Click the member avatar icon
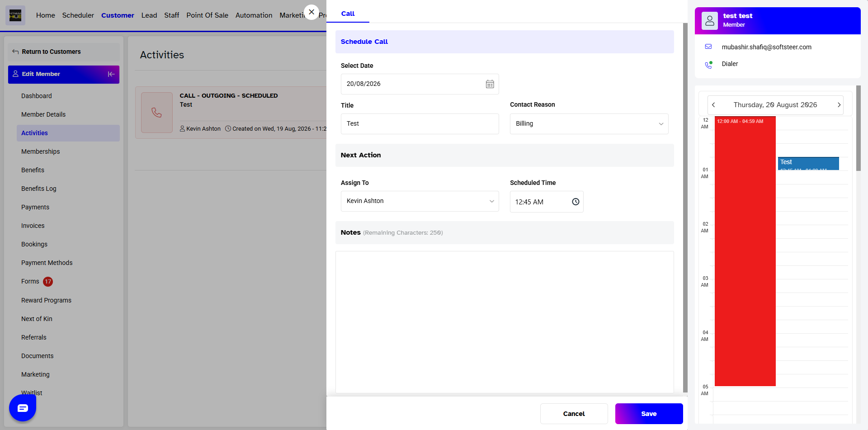Image resolution: width=868 pixels, height=430 pixels. click(710, 21)
